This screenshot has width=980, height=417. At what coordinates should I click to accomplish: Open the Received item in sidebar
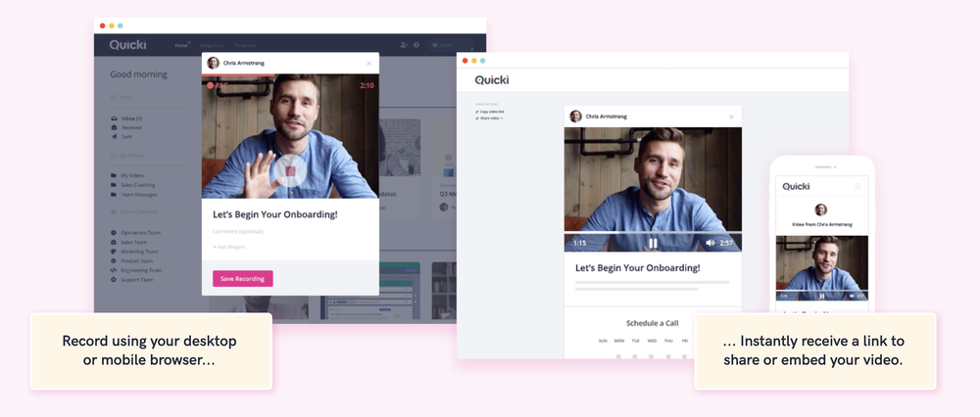coord(126,127)
